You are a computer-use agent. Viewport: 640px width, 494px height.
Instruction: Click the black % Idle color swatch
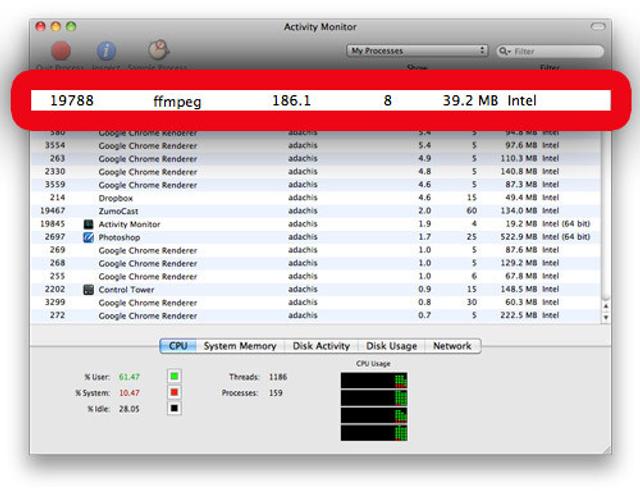tap(174, 409)
